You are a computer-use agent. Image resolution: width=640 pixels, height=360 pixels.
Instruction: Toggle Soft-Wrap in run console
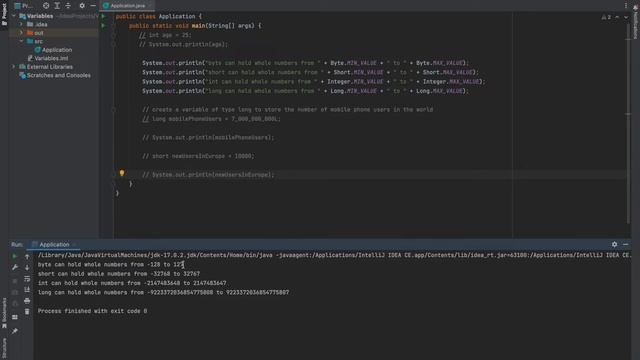click(27, 279)
